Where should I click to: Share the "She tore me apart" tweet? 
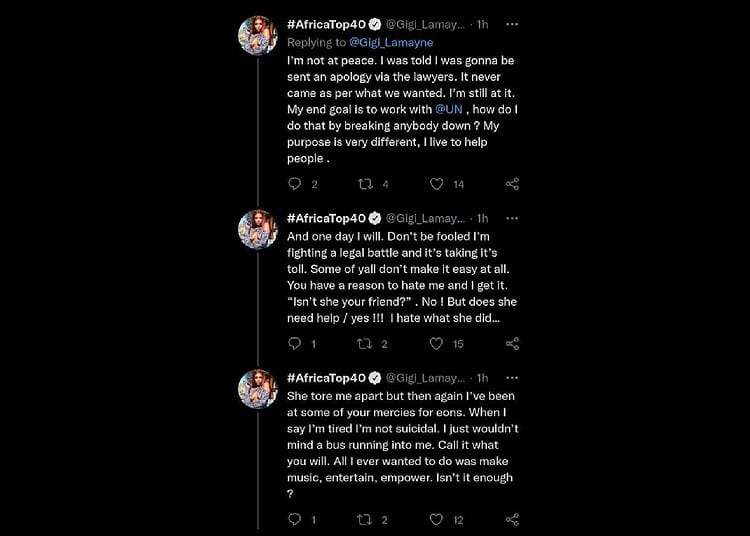click(x=512, y=519)
